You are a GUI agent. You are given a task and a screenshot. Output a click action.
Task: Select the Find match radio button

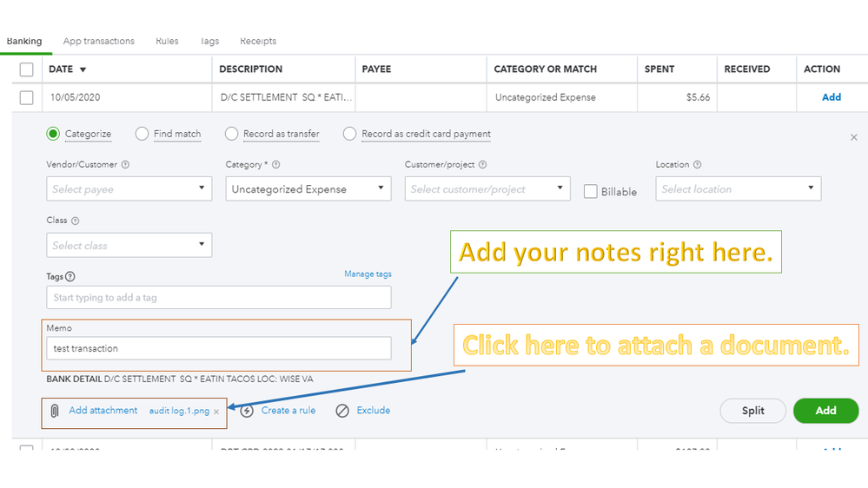pos(142,134)
